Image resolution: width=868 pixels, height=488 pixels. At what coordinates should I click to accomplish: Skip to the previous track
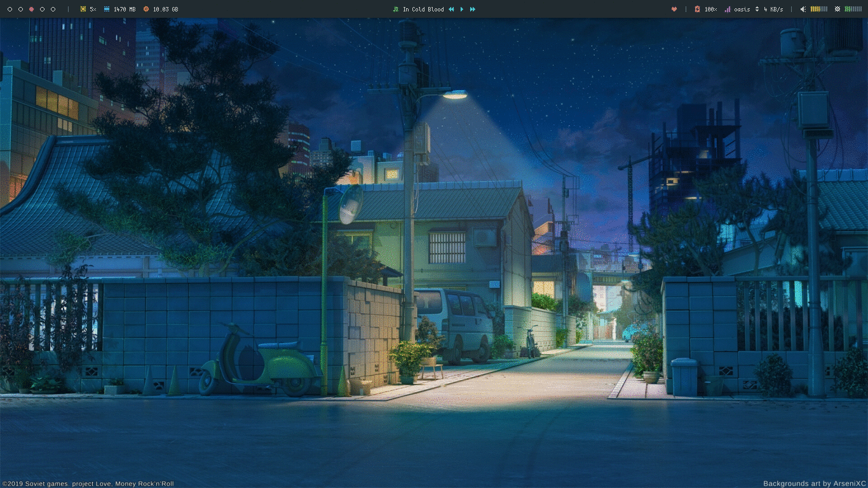(451, 10)
